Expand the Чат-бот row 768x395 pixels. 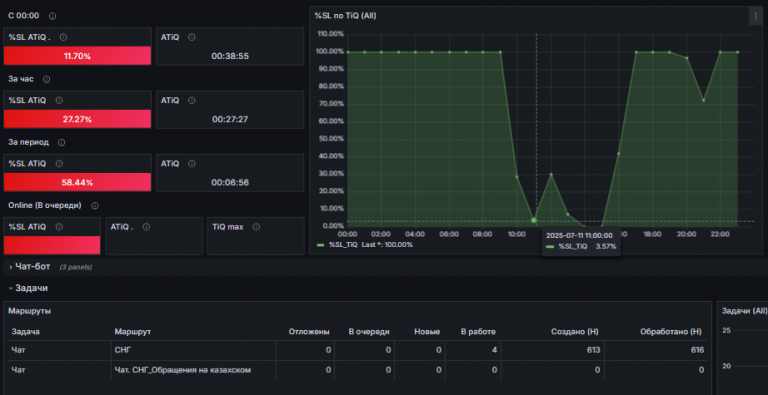[33, 267]
